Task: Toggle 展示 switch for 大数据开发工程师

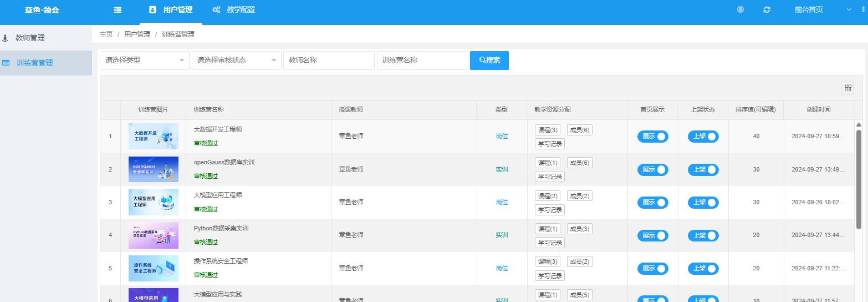Action: click(x=653, y=137)
